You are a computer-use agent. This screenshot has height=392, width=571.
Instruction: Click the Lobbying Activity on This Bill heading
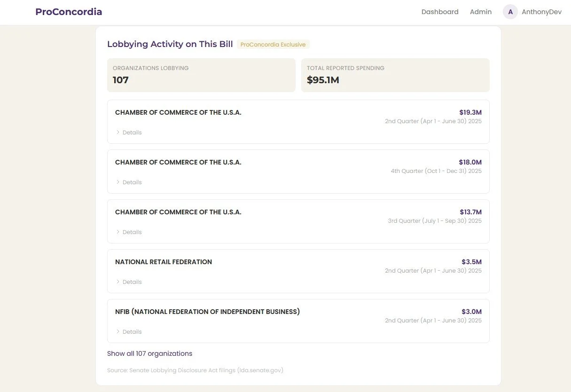coord(170,44)
